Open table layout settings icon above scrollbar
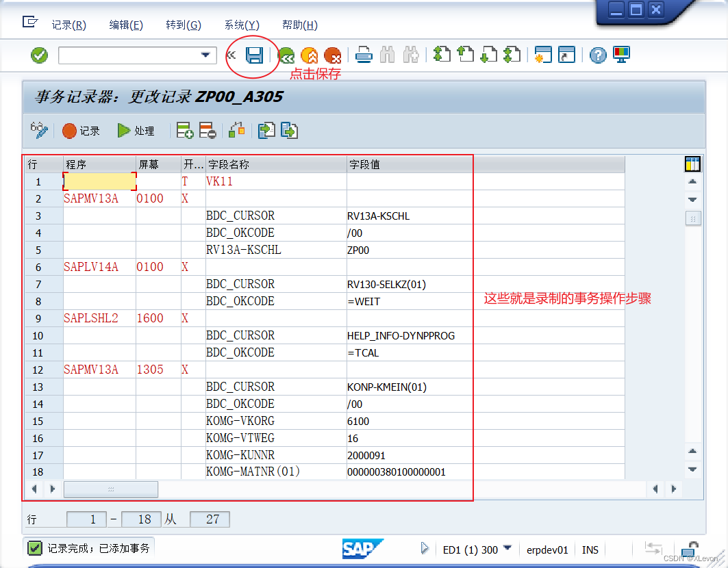 coord(692,164)
